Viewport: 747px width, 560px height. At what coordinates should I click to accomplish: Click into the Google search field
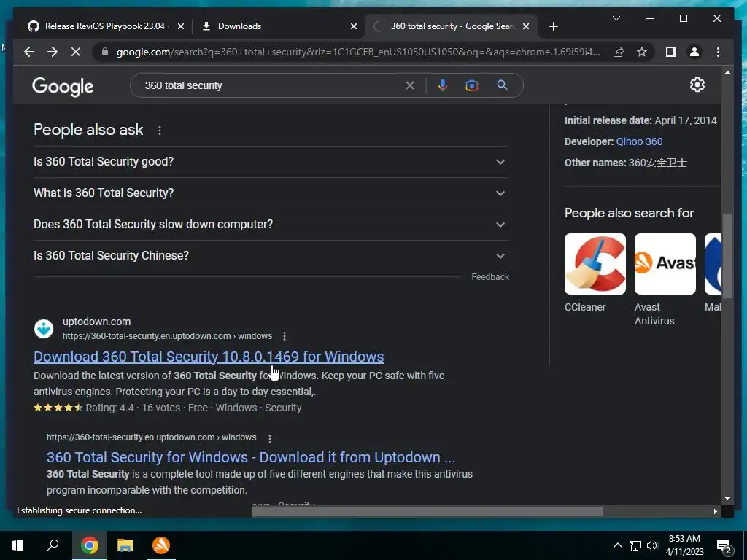(x=271, y=85)
